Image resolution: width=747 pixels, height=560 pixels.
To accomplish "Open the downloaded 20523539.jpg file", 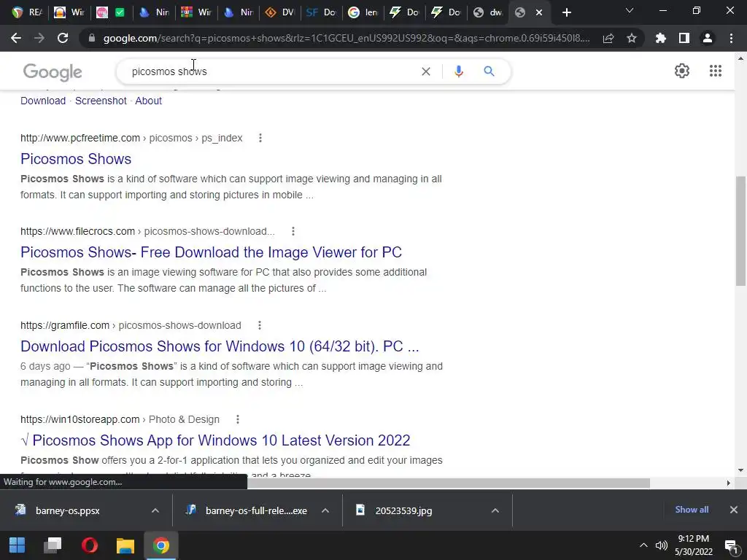I will pyautogui.click(x=403, y=510).
